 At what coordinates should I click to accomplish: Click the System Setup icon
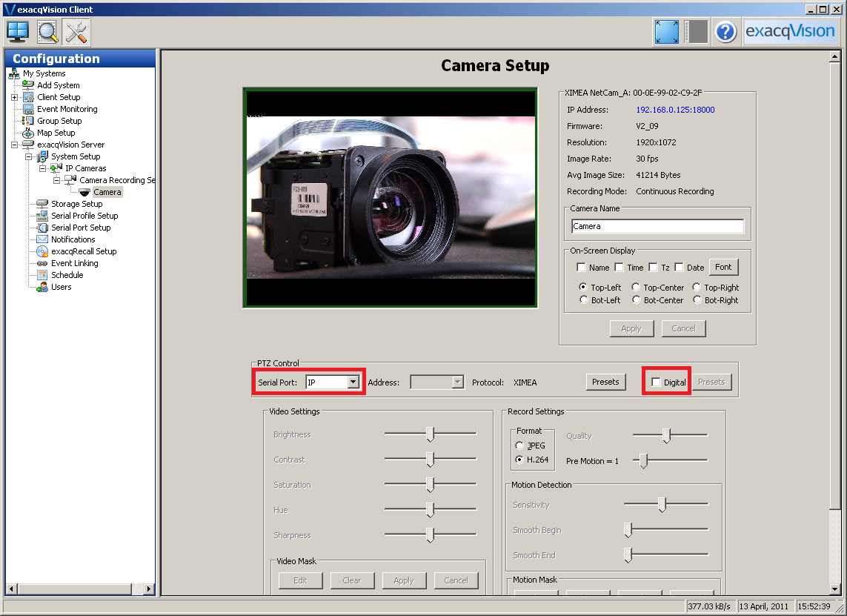click(x=42, y=156)
